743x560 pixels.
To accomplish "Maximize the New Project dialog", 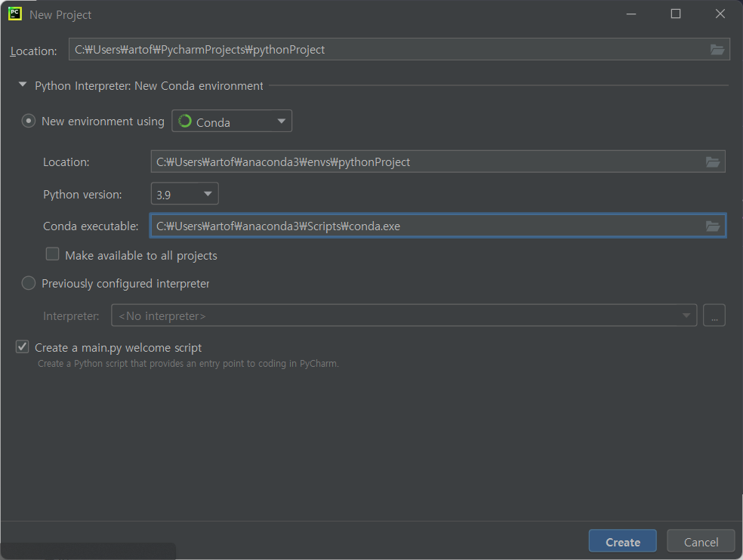I will point(676,14).
